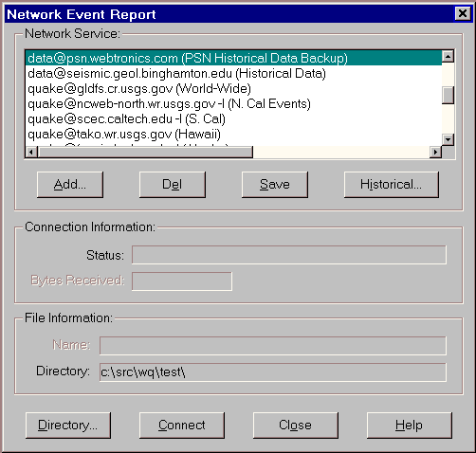
Task: Click the vertical scrollbar thumb in list
Action: [x=448, y=95]
